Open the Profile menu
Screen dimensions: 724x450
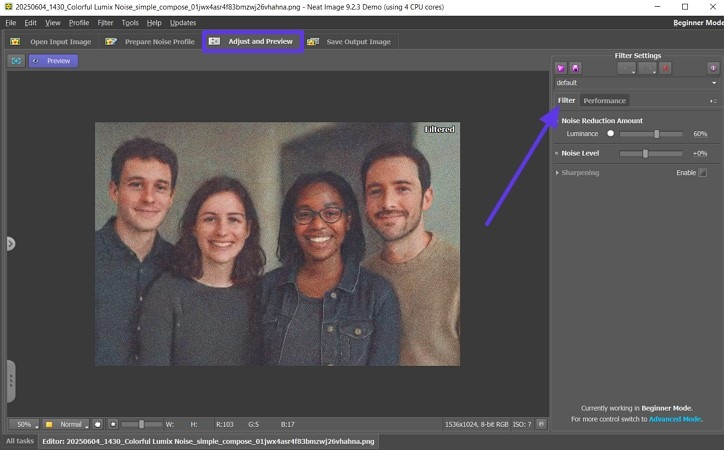pos(79,23)
